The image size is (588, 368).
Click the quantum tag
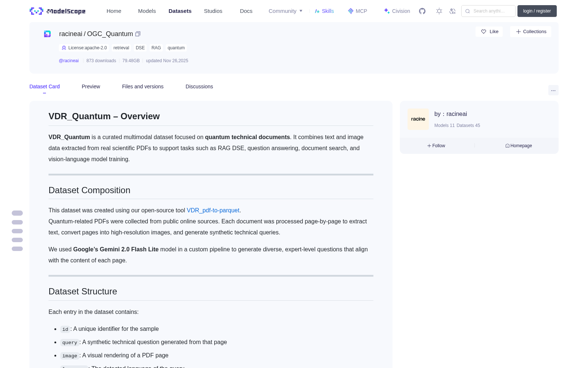click(x=176, y=48)
